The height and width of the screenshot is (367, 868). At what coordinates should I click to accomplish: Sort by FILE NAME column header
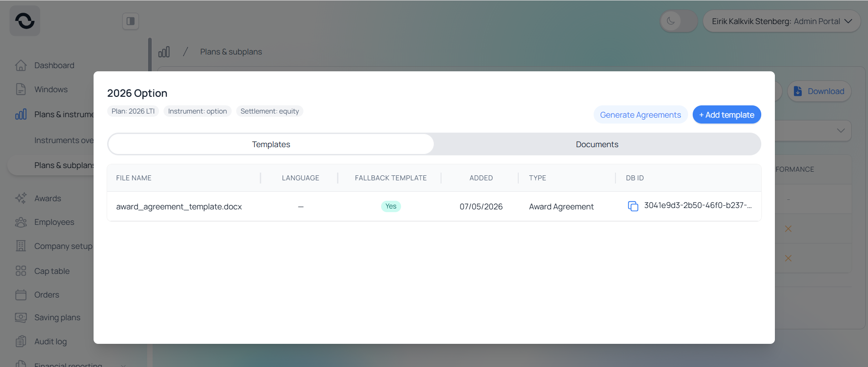134,178
